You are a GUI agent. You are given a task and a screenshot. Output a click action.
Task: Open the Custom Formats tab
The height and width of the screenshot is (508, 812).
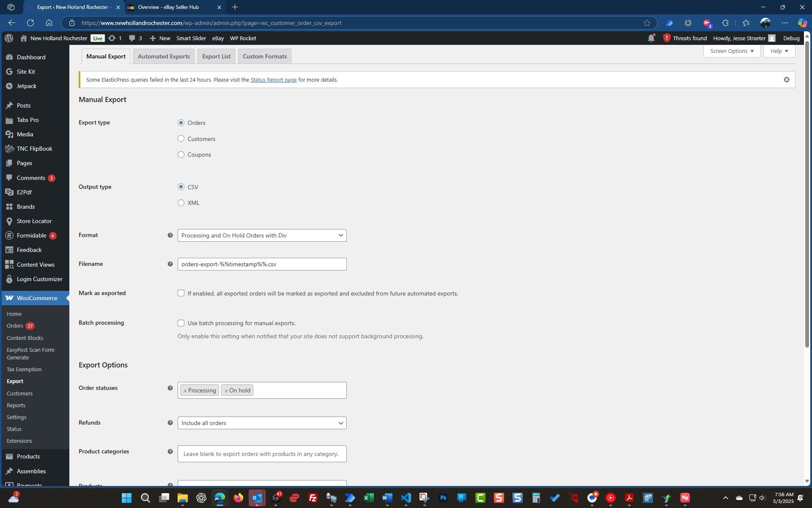pos(264,56)
